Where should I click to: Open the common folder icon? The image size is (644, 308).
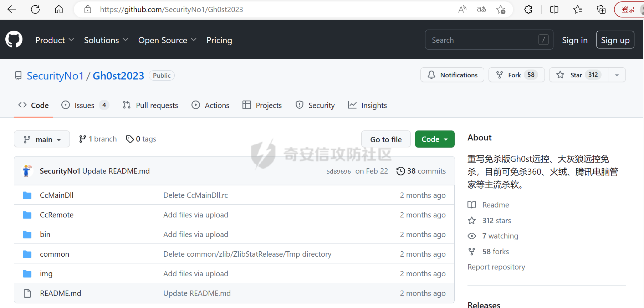(x=27, y=254)
